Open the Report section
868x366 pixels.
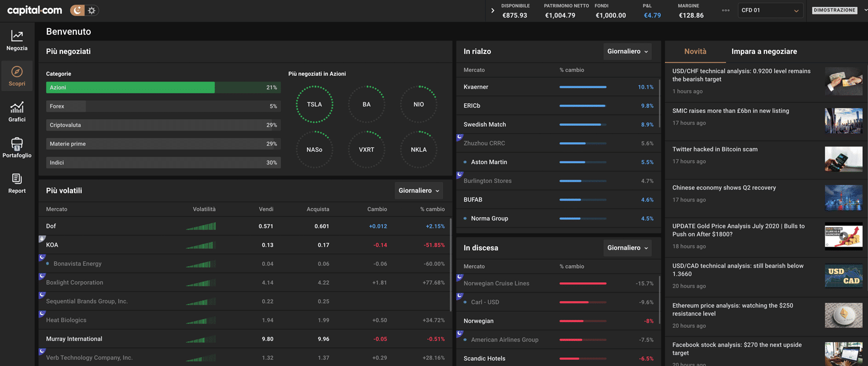(x=17, y=183)
